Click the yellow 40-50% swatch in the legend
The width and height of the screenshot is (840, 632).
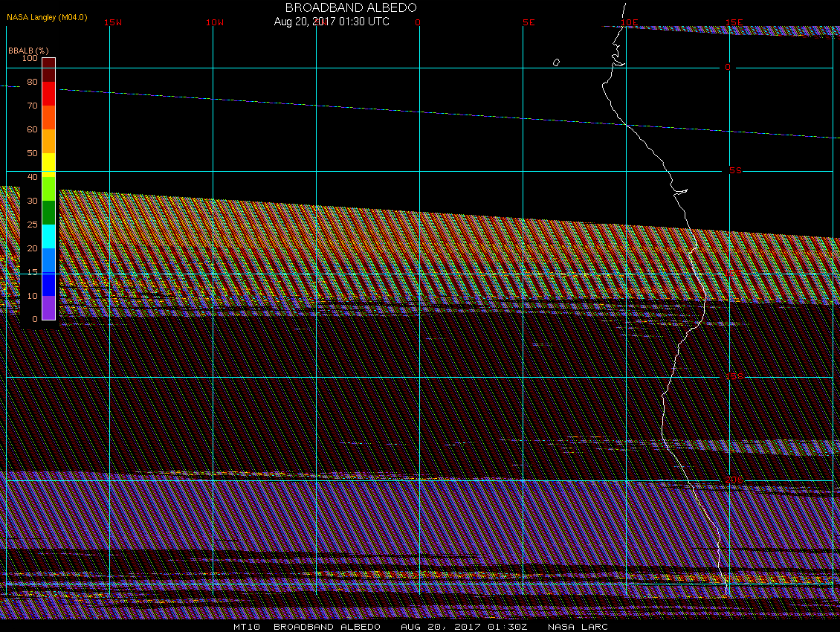[48, 164]
